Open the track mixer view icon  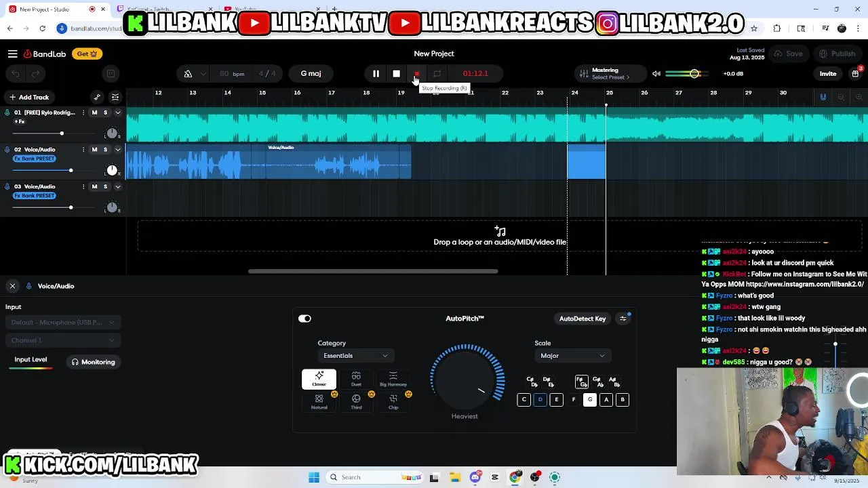click(115, 97)
